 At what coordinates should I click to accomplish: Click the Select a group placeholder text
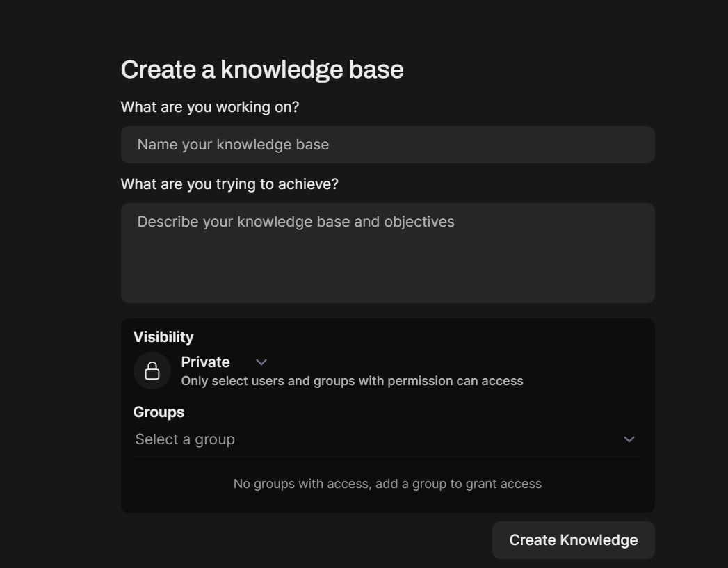click(185, 439)
